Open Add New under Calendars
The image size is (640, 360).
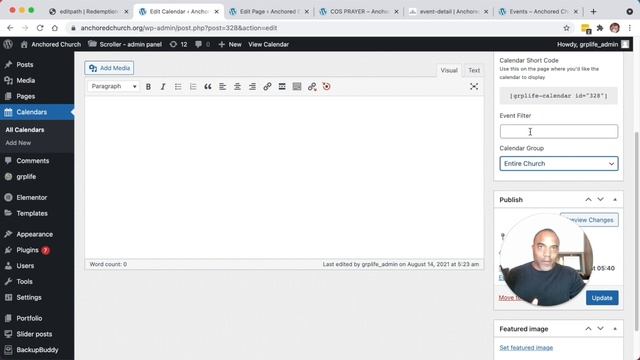(18, 143)
